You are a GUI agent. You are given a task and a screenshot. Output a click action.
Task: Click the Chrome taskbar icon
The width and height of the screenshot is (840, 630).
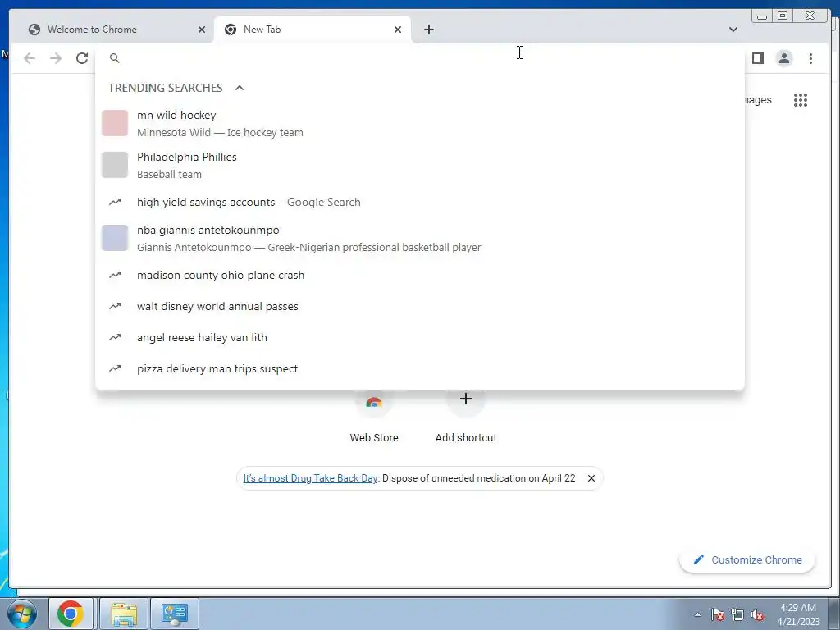pyautogui.click(x=71, y=614)
